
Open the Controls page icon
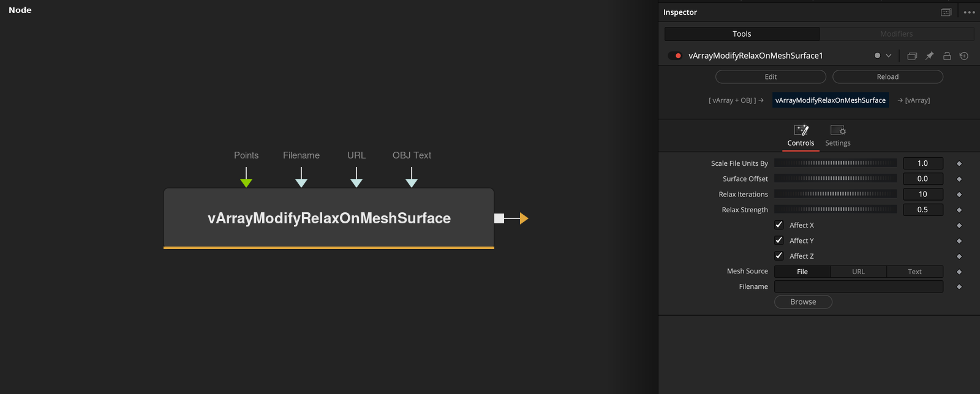pos(801,136)
